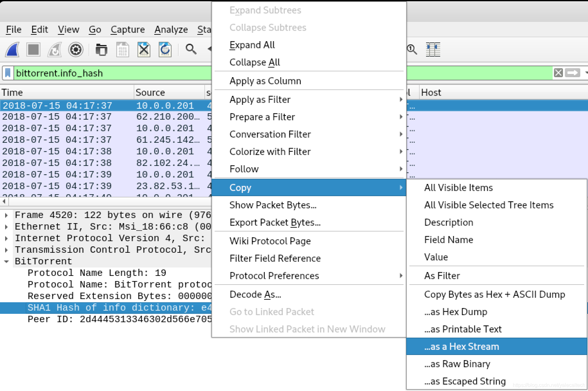Choose Show Packet Bytes…
Viewport: 588px width, 391px height.
click(309, 205)
